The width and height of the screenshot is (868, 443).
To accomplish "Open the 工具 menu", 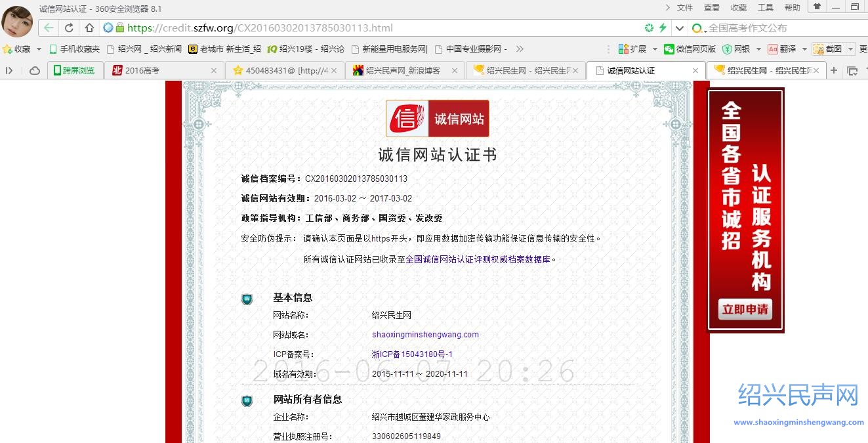I will [x=766, y=8].
